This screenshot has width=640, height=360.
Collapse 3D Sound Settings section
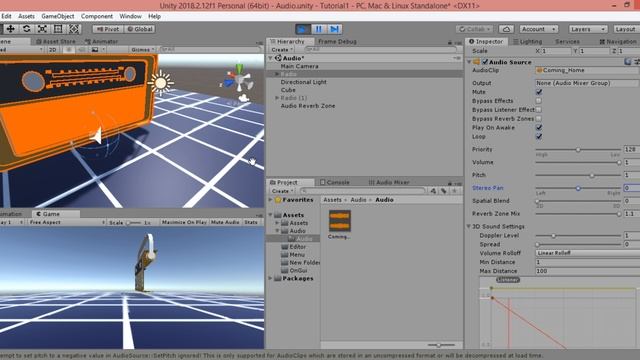(469, 227)
